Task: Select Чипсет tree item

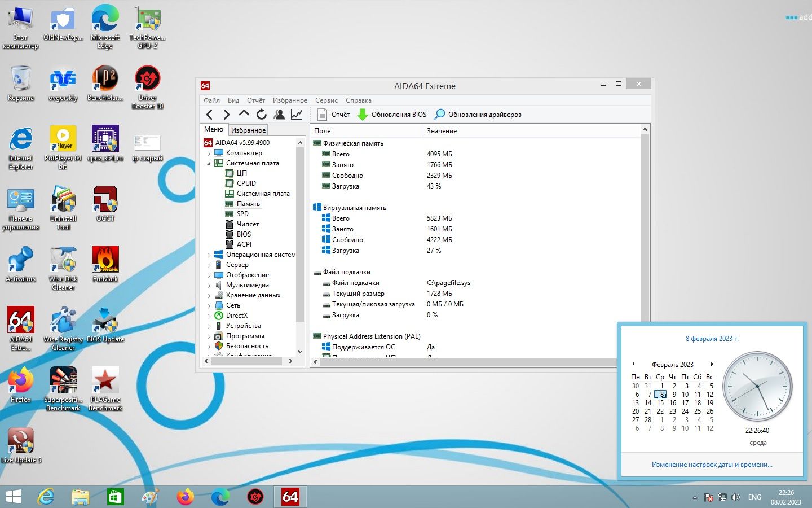Action: 248,224
